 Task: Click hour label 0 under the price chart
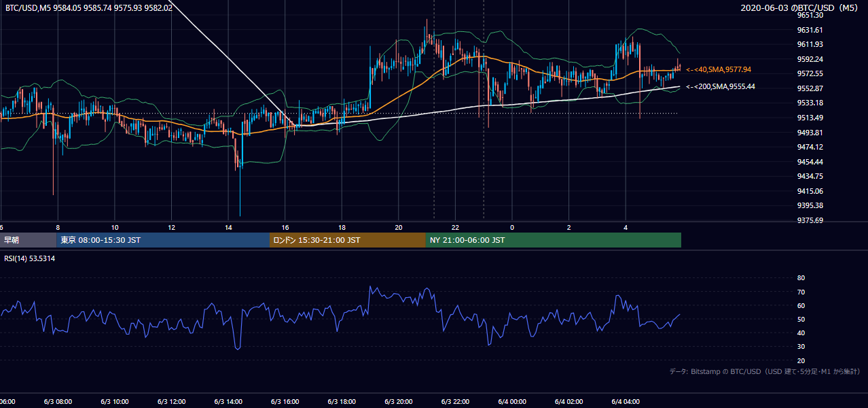[x=512, y=227]
